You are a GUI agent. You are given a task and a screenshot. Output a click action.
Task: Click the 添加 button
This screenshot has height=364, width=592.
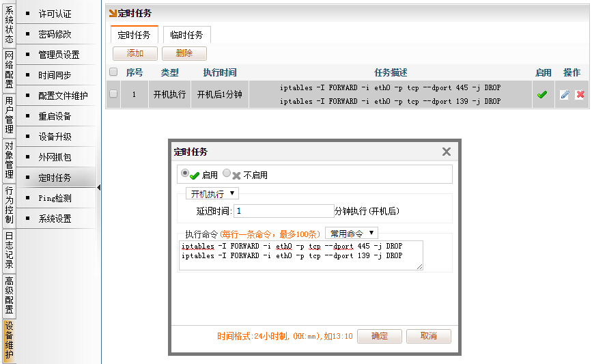click(x=135, y=53)
